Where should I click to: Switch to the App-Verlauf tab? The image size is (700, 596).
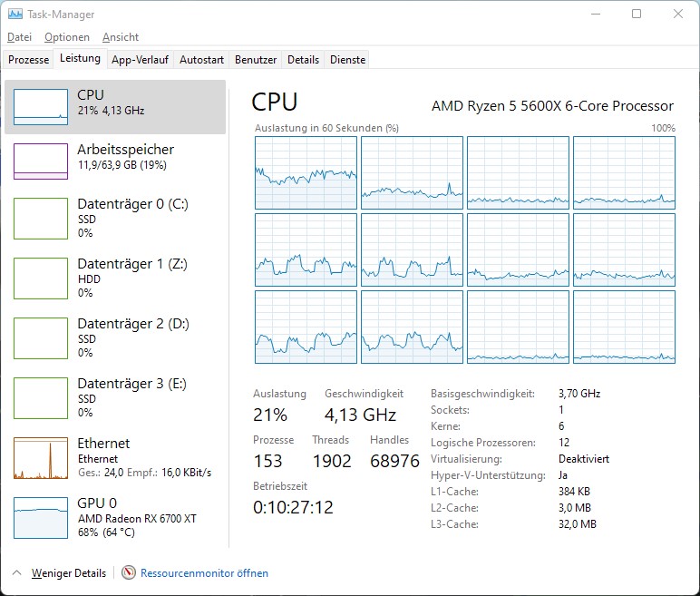coord(141,60)
